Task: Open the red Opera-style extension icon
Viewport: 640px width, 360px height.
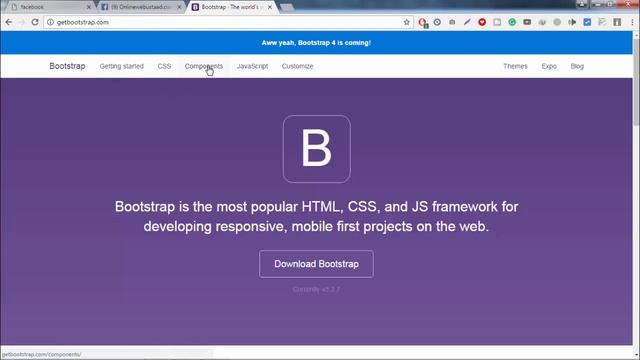Action: point(423,22)
